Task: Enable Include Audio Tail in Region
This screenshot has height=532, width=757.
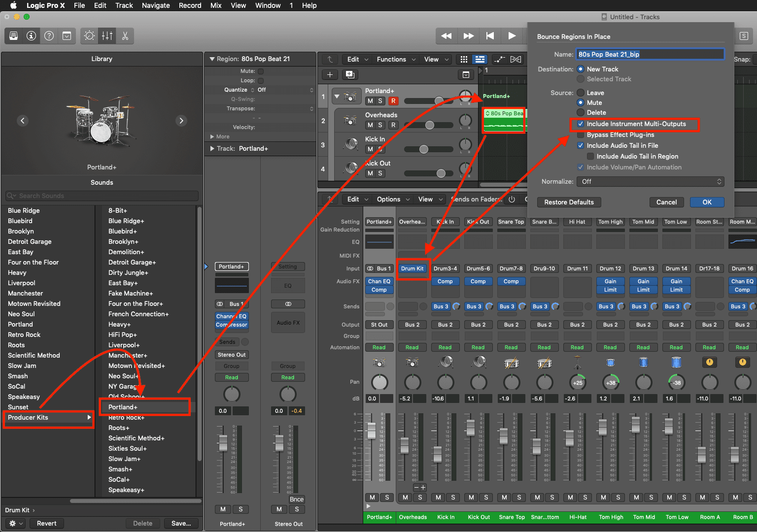Action: click(x=590, y=157)
